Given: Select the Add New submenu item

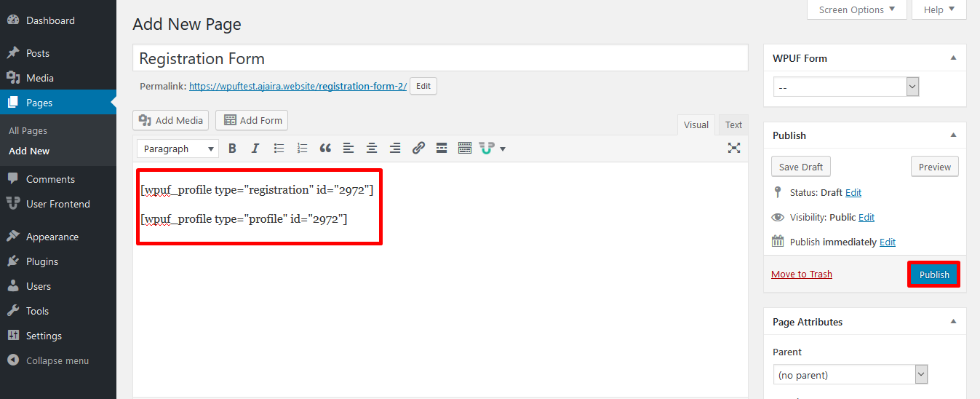Looking at the screenshot, I should [29, 151].
